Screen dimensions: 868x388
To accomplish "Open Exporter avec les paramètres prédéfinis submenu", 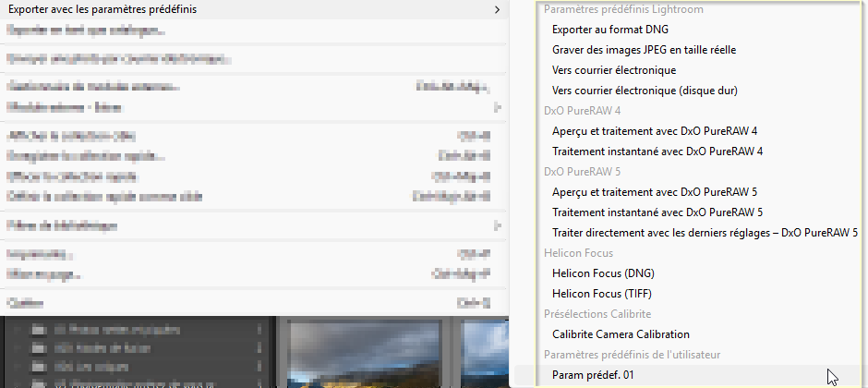I will tap(254, 9).
